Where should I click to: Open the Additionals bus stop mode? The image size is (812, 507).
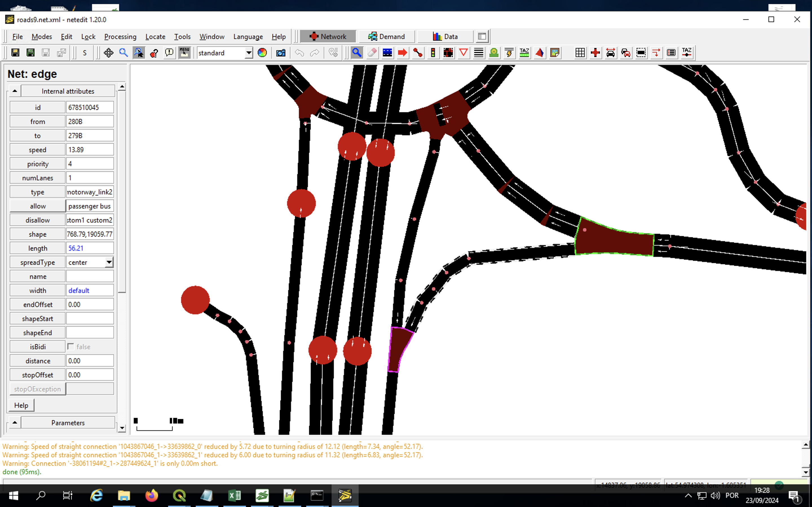coord(494,53)
